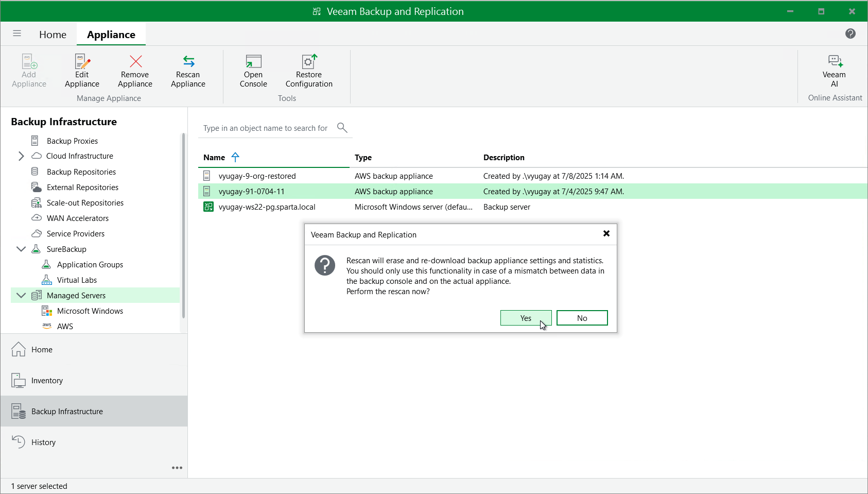Collapse the Managed Servers tree node
The width and height of the screenshot is (868, 494).
point(21,295)
